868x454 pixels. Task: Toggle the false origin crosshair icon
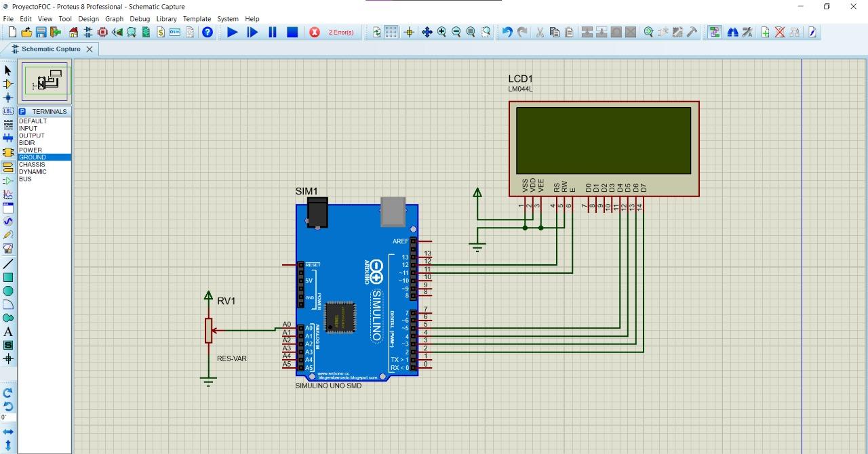click(x=409, y=32)
